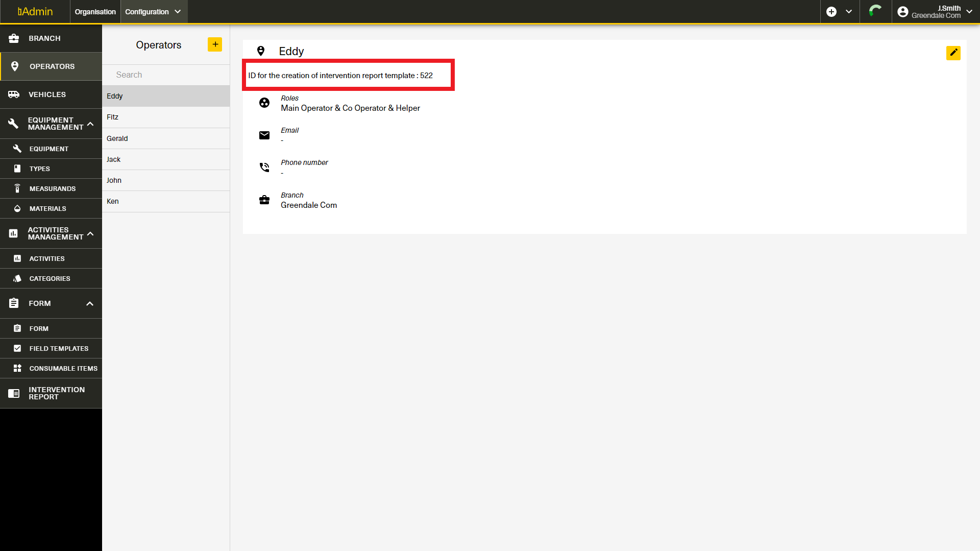The height and width of the screenshot is (551, 980).
Task: Select operator Gerald in list
Action: (166, 138)
